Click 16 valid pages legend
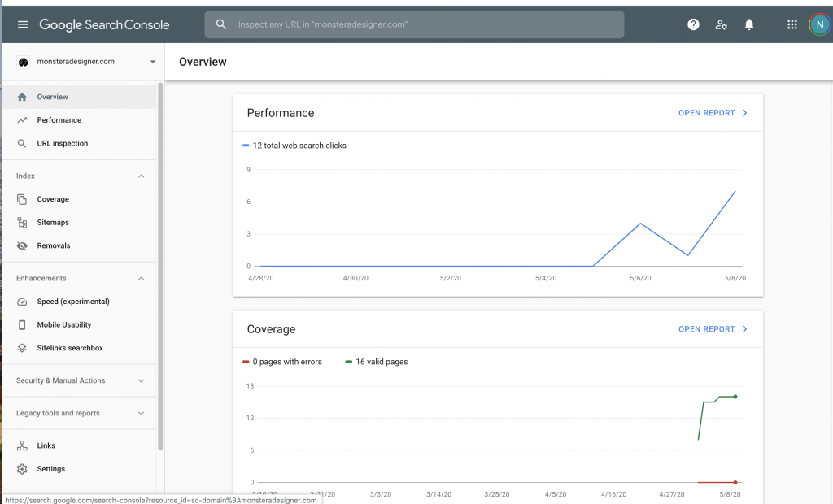 [377, 362]
